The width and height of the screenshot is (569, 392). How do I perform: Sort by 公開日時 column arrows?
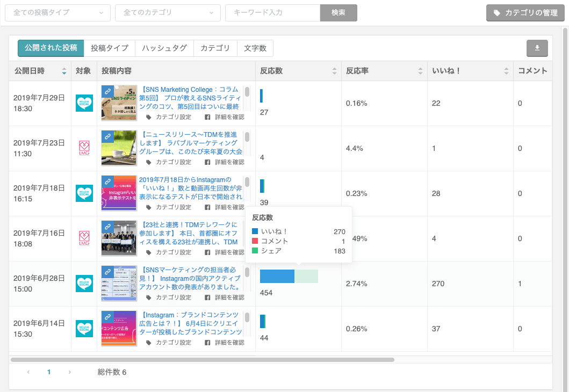[x=64, y=71]
